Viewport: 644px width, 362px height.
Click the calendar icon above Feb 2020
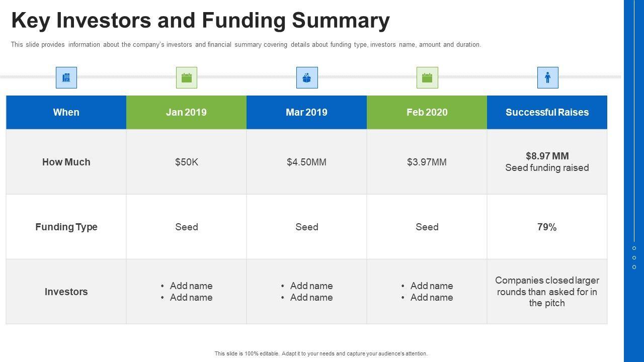pos(427,78)
